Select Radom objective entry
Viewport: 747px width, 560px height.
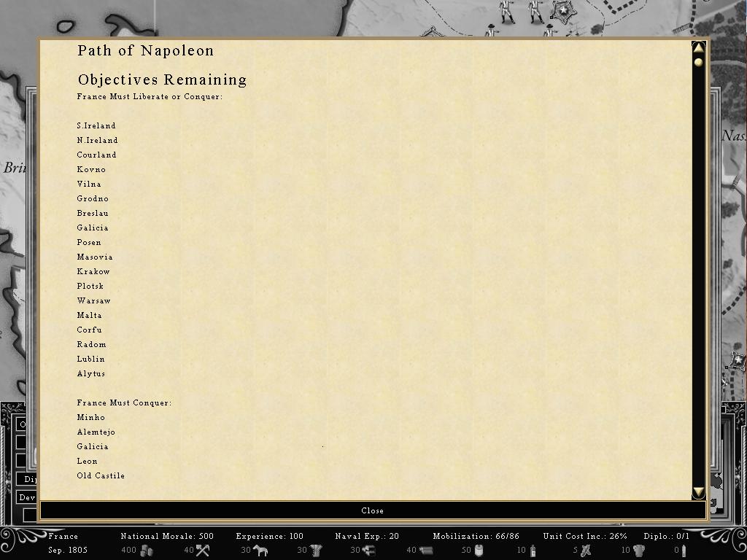91,344
